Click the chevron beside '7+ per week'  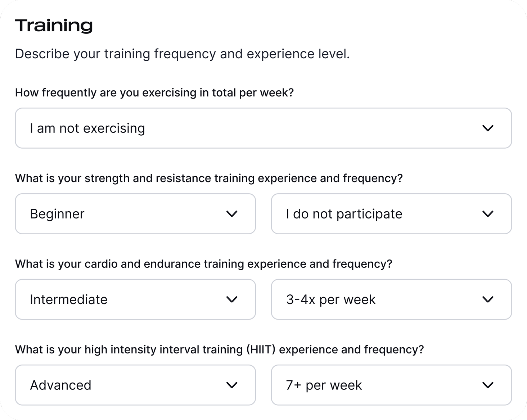tap(488, 385)
